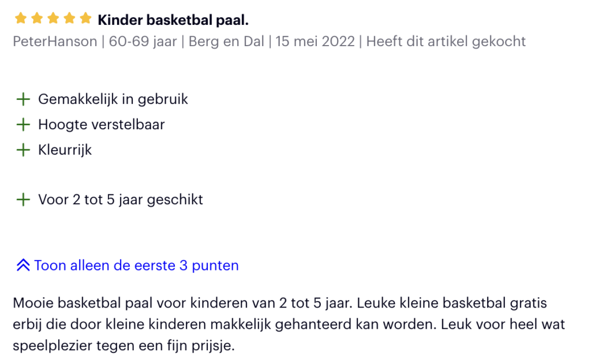Click plus icon beside Gemakkelijk in gebruik
Image resolution: width=591 pixels, height=364 pixels.
(x=23, y=99)
